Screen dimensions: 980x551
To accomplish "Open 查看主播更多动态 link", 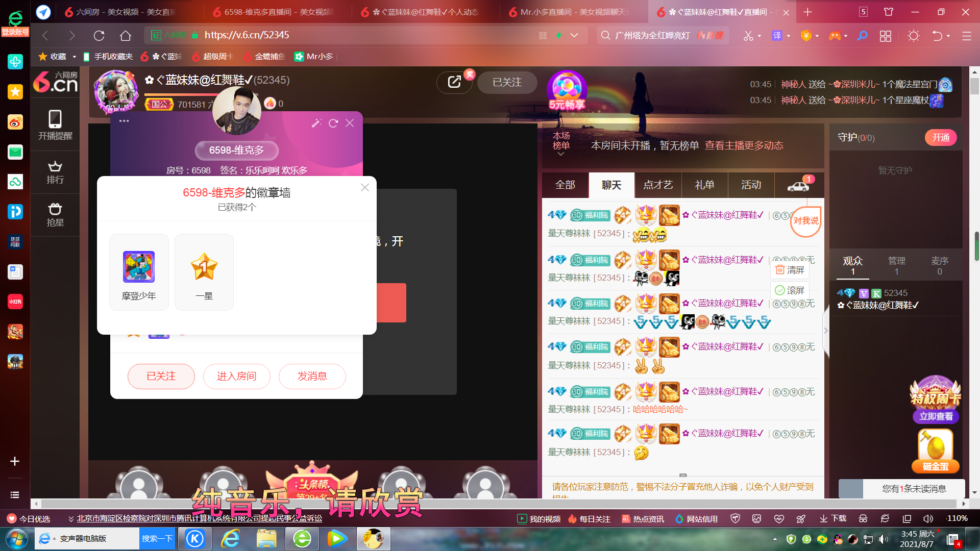I will (744, 145).
